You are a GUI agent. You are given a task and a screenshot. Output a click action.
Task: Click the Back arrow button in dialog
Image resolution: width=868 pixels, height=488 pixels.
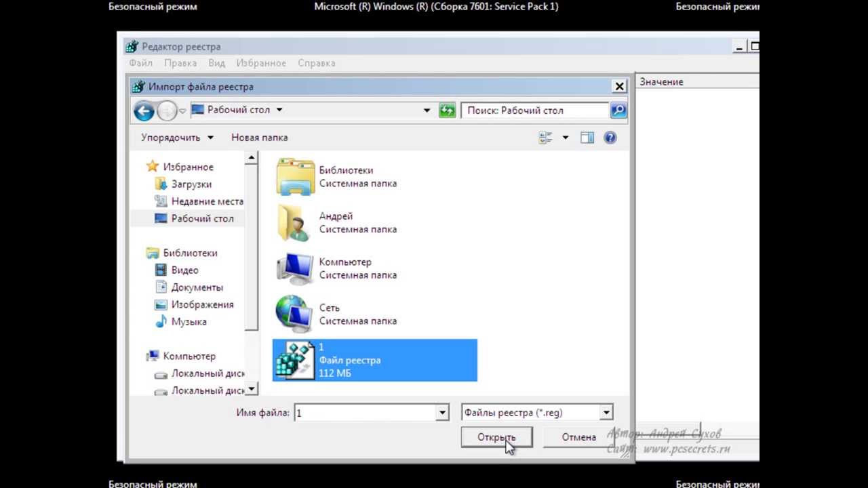click(144, 110)
